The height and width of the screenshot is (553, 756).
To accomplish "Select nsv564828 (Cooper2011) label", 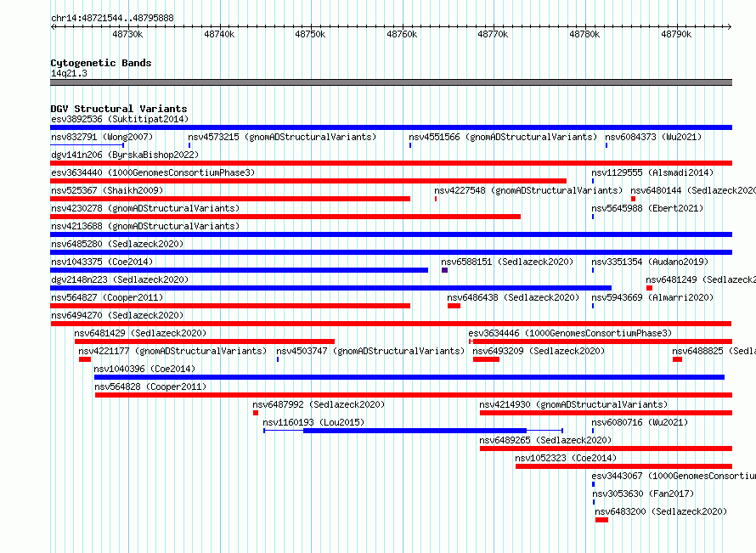I will click(150, 387).
